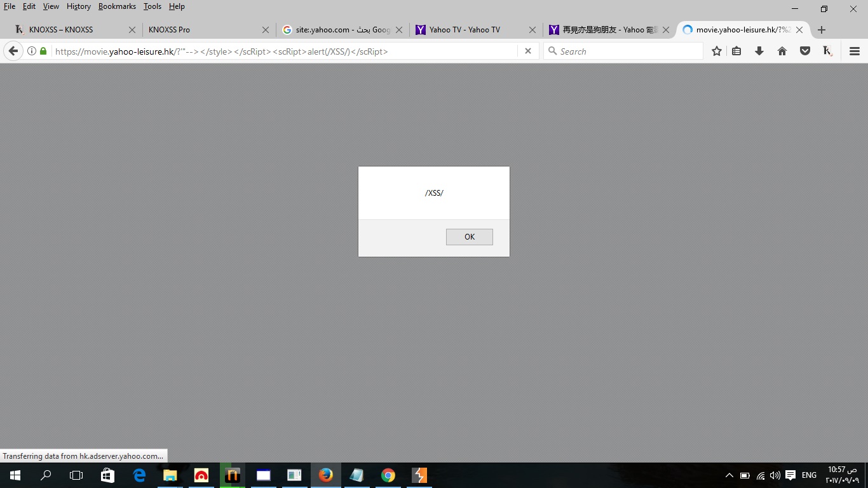The height and width of the screenshot is (488, 868).
Task: Close the Yahoo TV tab
Action: 532,30
